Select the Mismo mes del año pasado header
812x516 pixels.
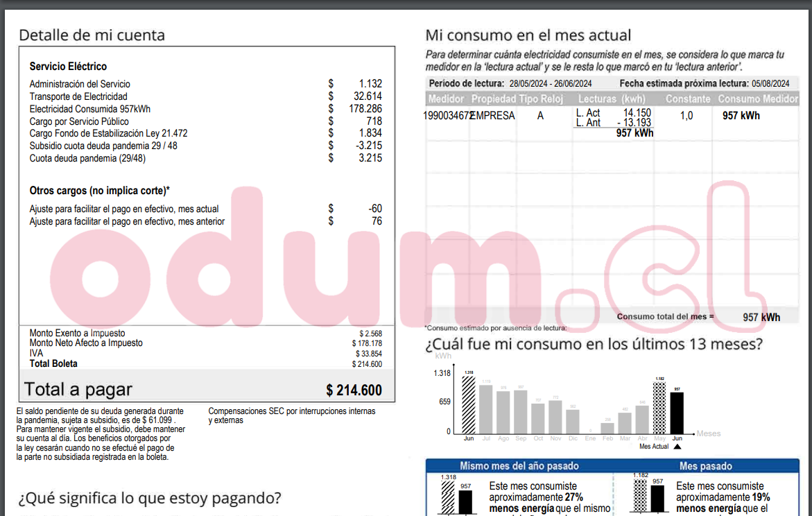pos(519,466)
